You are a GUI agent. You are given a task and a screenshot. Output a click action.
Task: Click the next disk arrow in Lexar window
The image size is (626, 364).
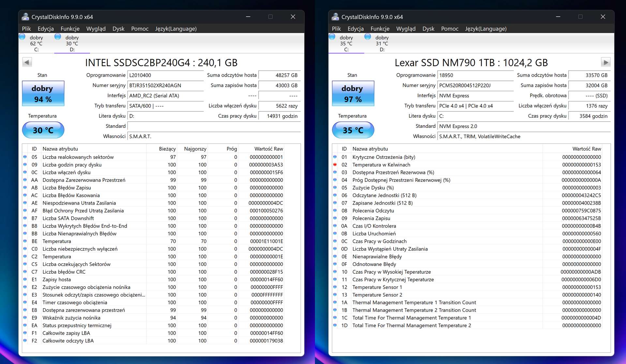tap(605, 62)
